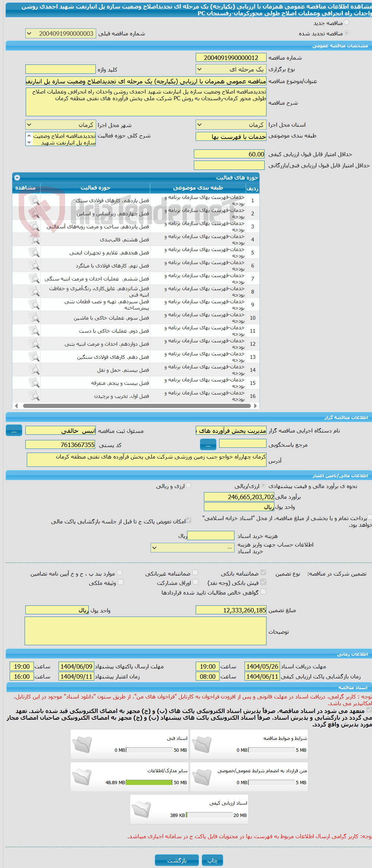372x868 pixels.
Task: Focus the هزینه خرید اسناد input field
Action: 211,536
